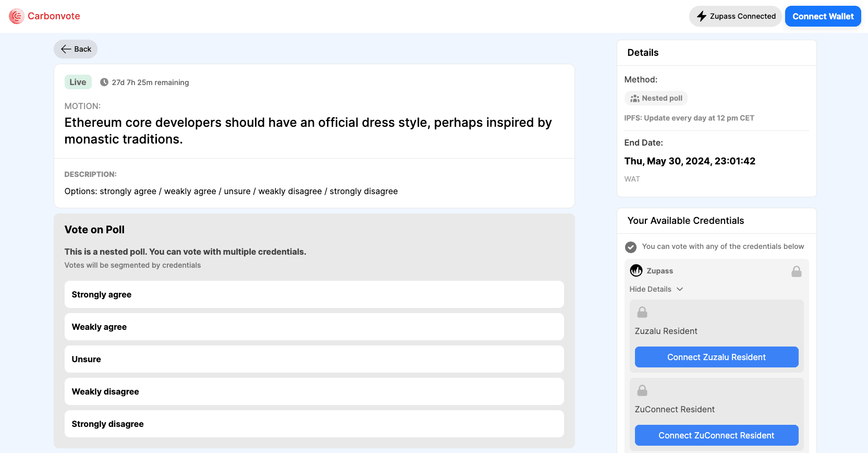This screenshot has height=453, width=868.
Task: Click the lightning bolt Zupass icon
Action: pyautogui.click(x=702, y=16)
